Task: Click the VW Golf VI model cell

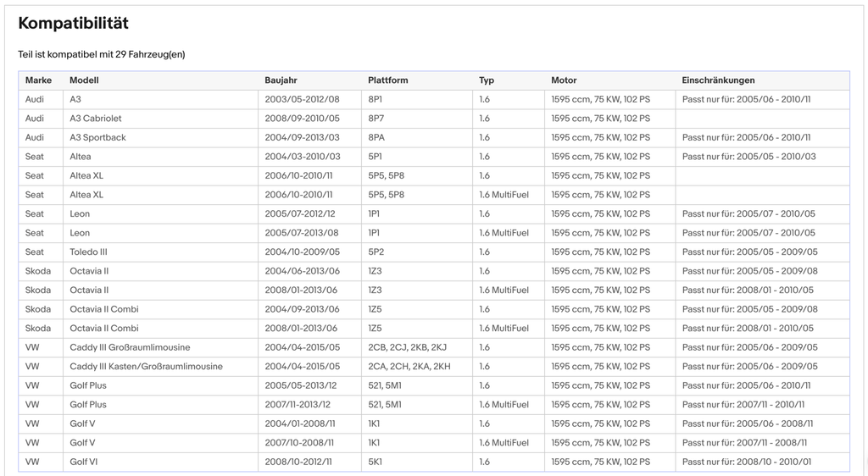Action: 160,462
